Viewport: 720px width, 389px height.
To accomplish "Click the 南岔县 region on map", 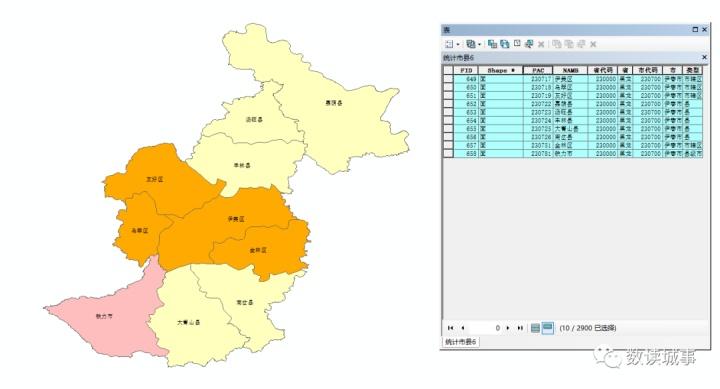I will 245,303.
